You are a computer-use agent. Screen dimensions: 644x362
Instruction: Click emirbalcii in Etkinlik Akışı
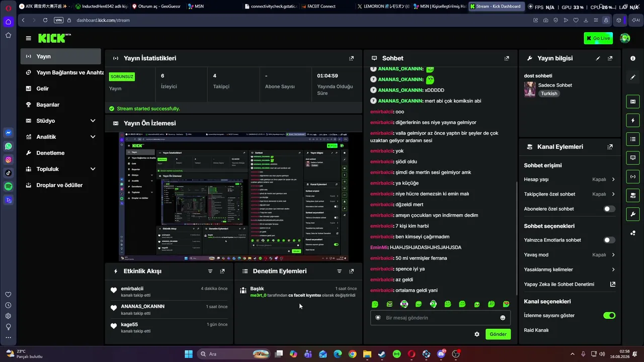(132, 289)
